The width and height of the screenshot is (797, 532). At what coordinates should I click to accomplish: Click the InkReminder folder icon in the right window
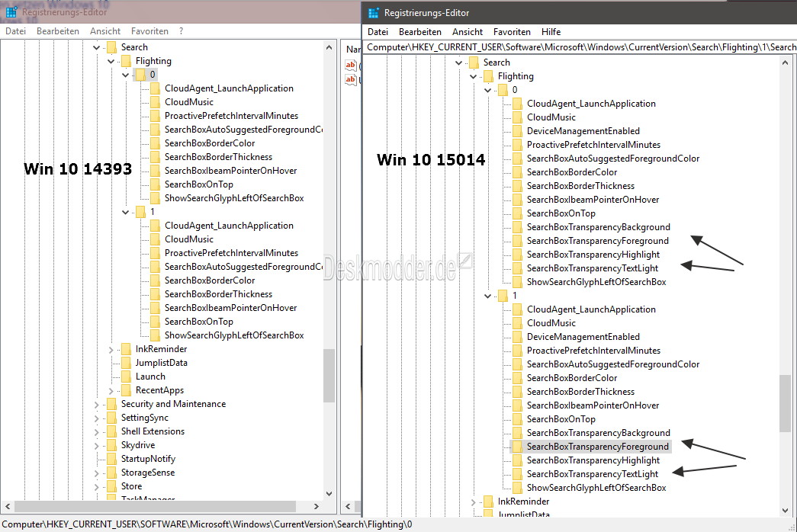coord(488,502)
